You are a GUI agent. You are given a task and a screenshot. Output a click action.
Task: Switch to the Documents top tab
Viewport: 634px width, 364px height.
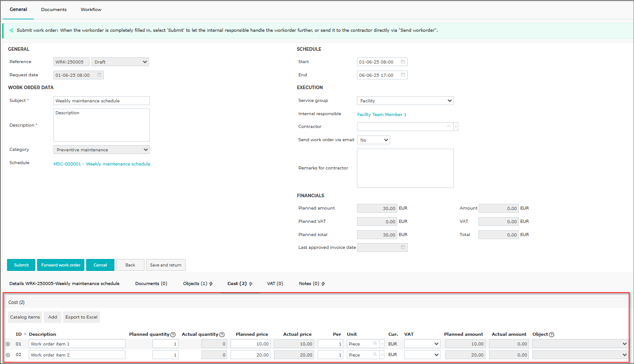pos(54,10)
